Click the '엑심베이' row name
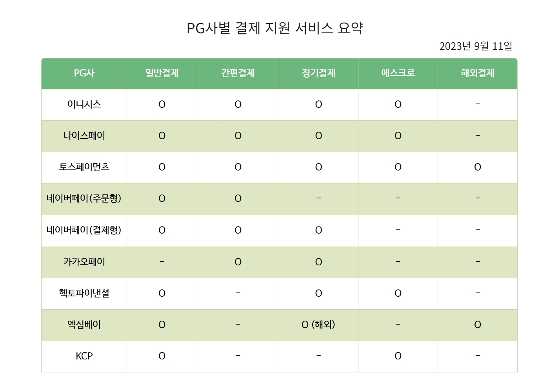 click(x=84, y=325)
